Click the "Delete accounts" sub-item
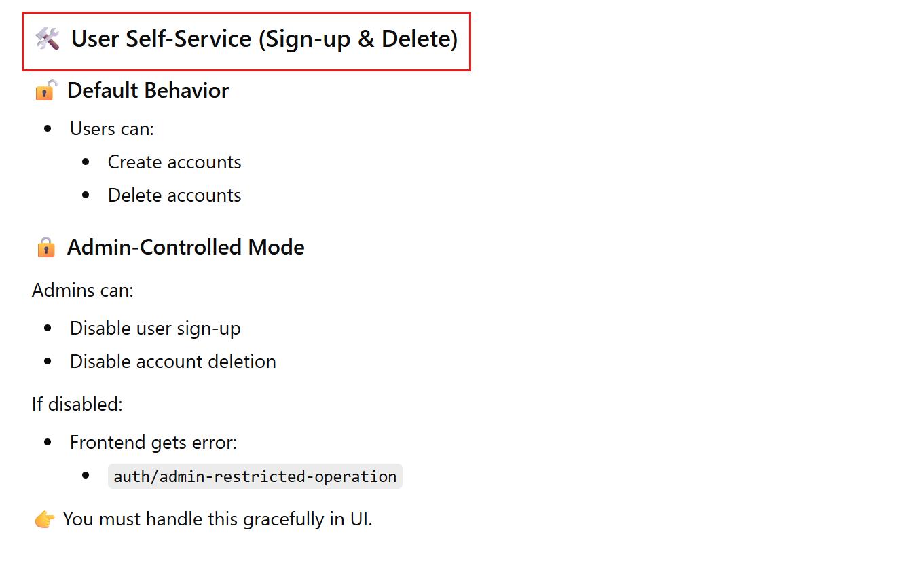 click(x=174, y=195)
